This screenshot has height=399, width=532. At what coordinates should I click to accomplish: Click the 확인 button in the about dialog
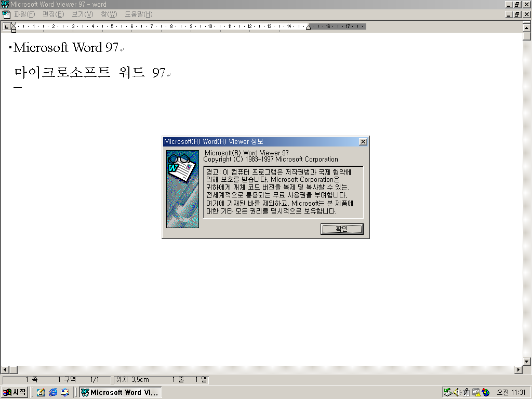342,229
